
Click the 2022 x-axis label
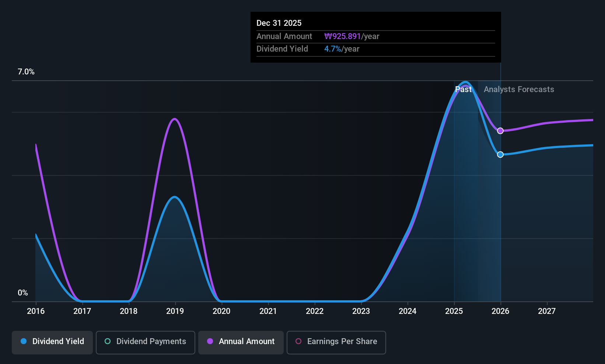[x=315, y=311]
